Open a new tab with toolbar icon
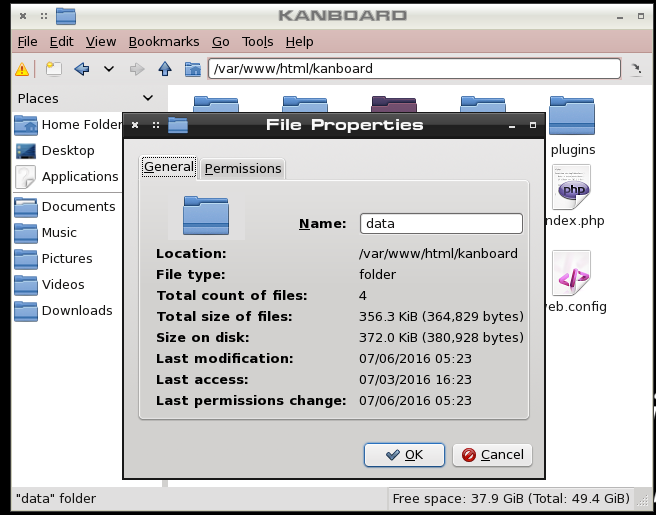Image resolution: width=656 pixels, height=515 pixels. coord(54,69)
